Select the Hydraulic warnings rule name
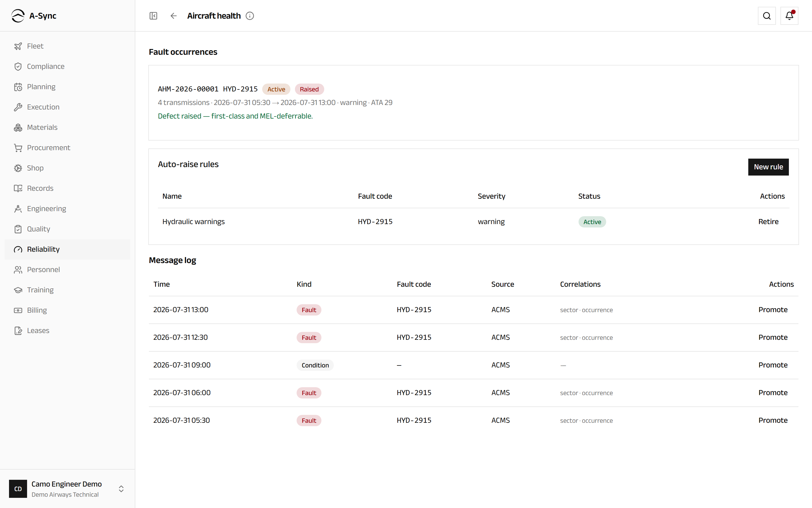The image size is (812, 508). (193, 222)
